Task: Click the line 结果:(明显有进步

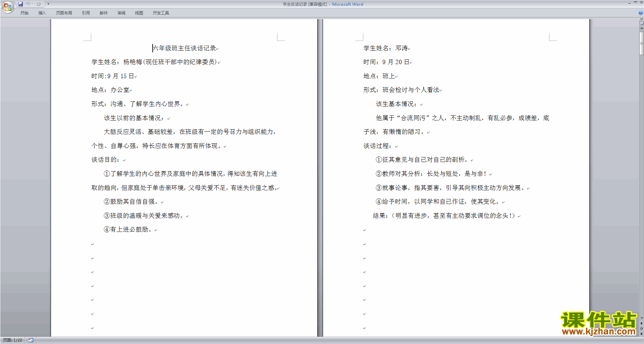Action: tap(444, 216)
